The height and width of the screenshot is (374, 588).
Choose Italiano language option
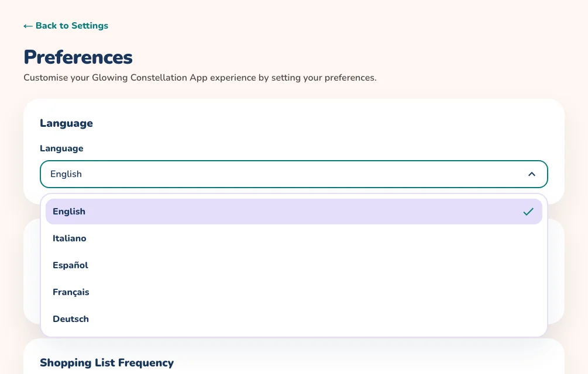(294, 238)
